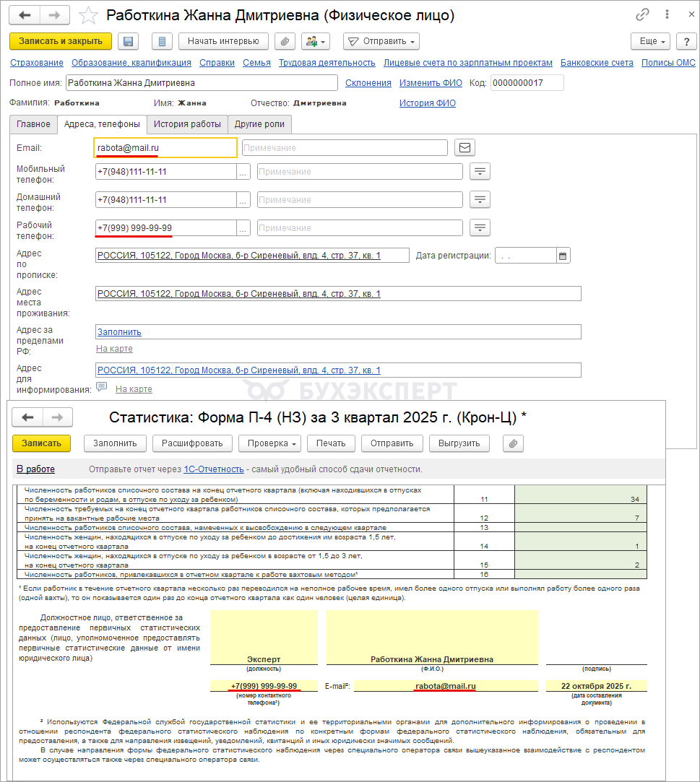Click Отправить button in Статистика toolbar
This screenshot has height=782, width=700.
point(392,443)
